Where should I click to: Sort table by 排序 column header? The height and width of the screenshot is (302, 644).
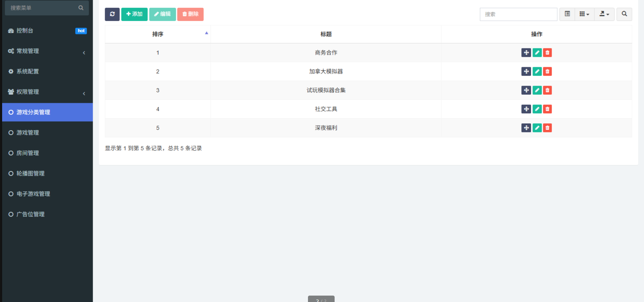coord(158,34)
